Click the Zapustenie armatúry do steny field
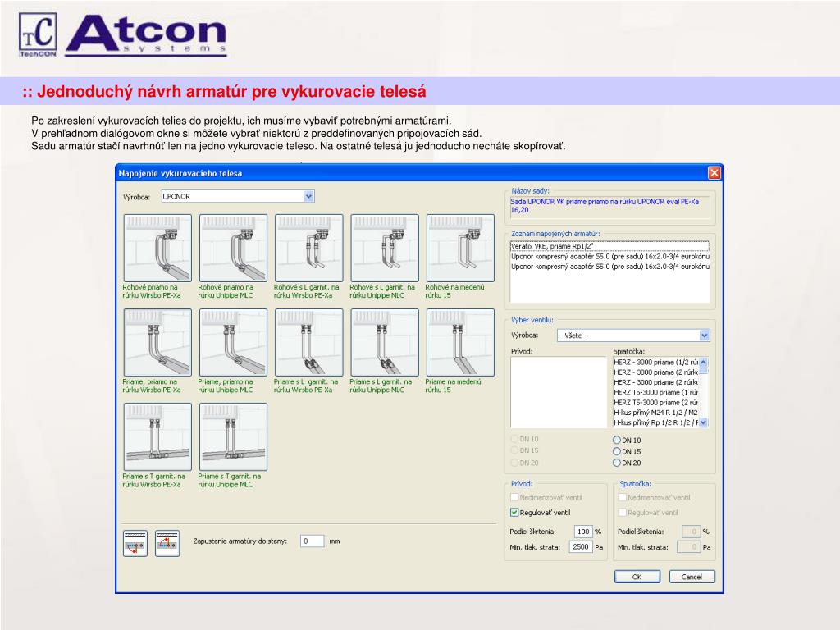840x630 pixels. 312,541
